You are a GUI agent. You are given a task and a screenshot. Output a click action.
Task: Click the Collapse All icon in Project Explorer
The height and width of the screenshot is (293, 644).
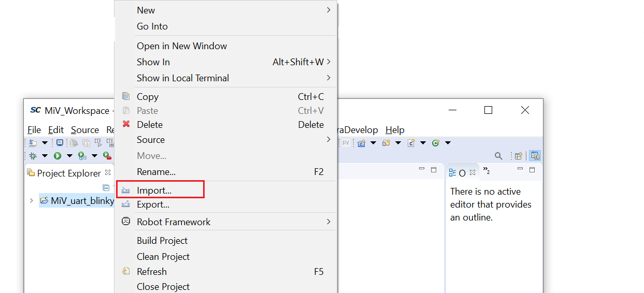pyautogui.click(x=106, y=187)
